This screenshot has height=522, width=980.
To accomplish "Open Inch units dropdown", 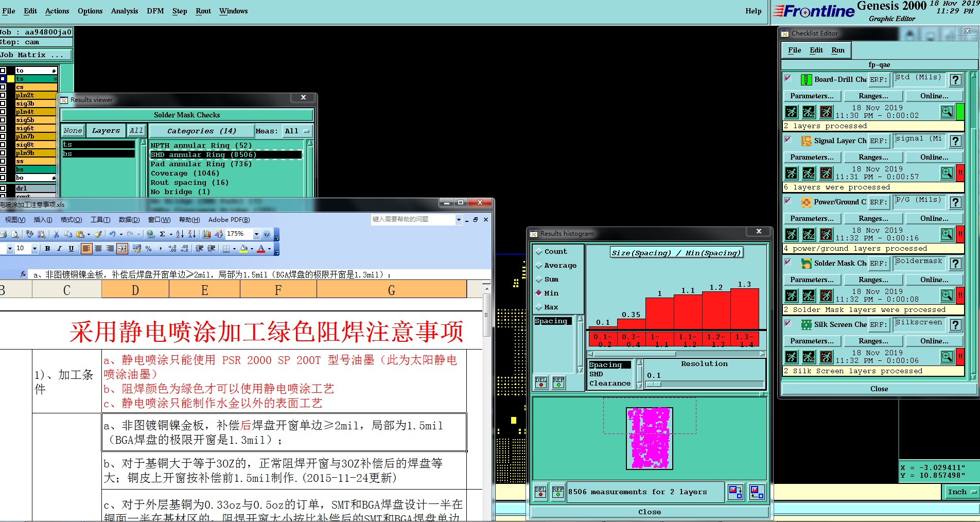I will pyautogui.click(x=961, y=492).
